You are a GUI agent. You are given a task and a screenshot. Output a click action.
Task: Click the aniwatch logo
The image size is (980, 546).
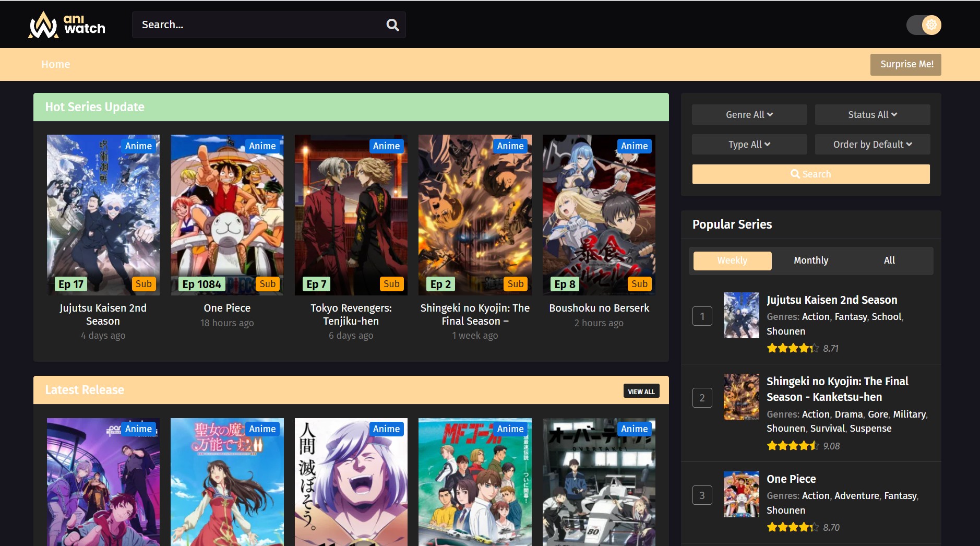[67, 25]
